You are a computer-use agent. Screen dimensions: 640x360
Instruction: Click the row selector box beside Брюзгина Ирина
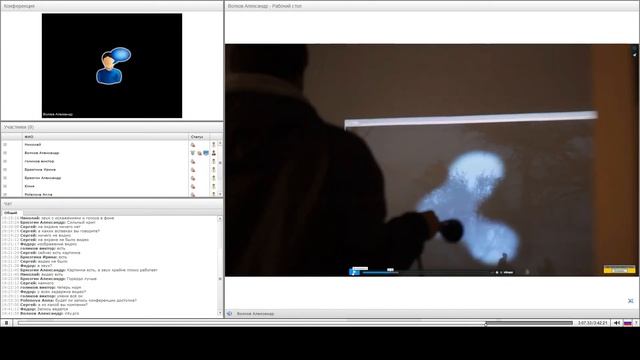coord(5,170)
